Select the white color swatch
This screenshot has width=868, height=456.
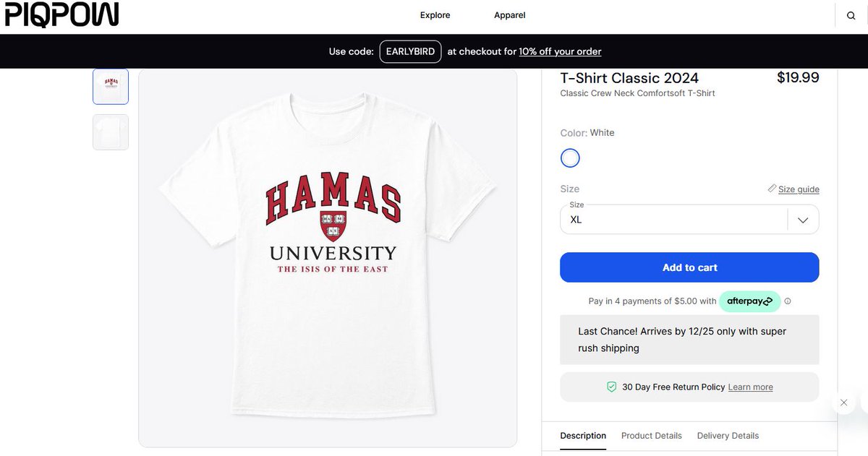[x=570, y=158]
